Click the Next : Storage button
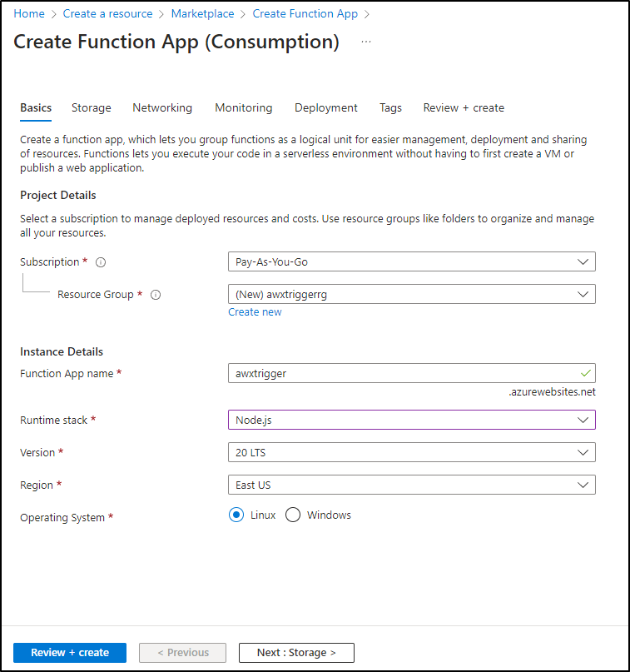 pos(296,652)
